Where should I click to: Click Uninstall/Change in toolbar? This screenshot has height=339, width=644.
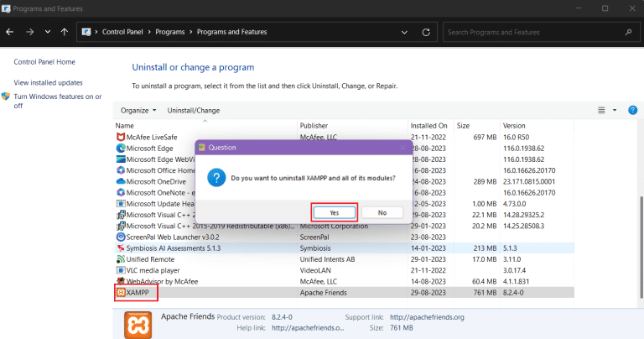(x=194, y=110)
